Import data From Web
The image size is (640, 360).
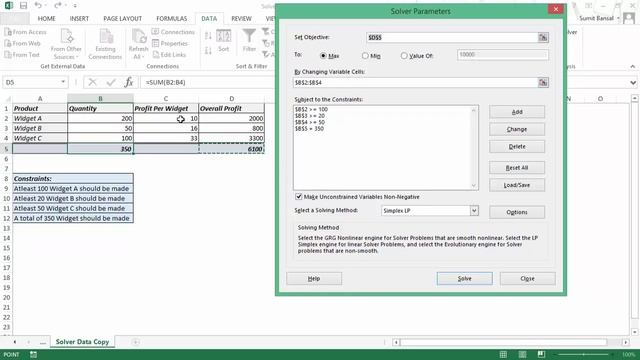coord(22,43)
